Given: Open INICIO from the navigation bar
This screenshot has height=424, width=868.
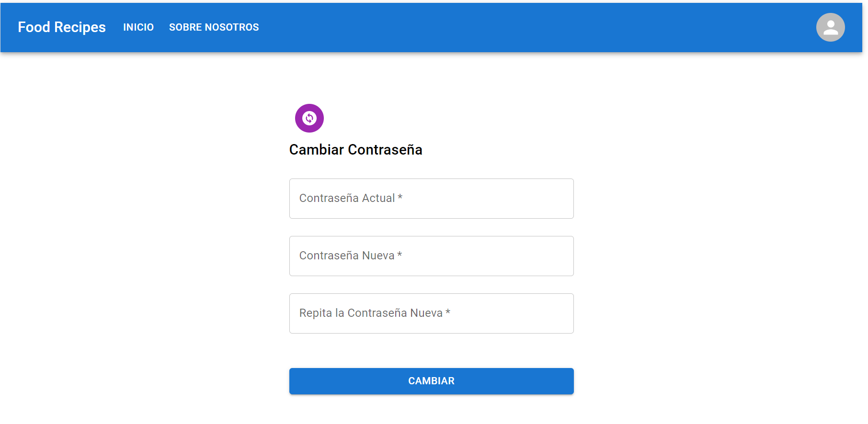Looking at the screenshot, I should 138,27.
